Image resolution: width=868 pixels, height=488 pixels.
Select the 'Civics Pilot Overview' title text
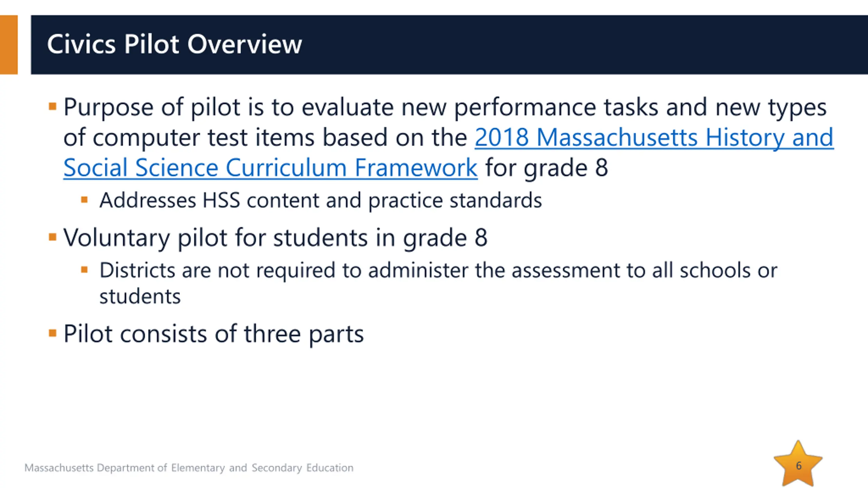click(x=174, y=44)
